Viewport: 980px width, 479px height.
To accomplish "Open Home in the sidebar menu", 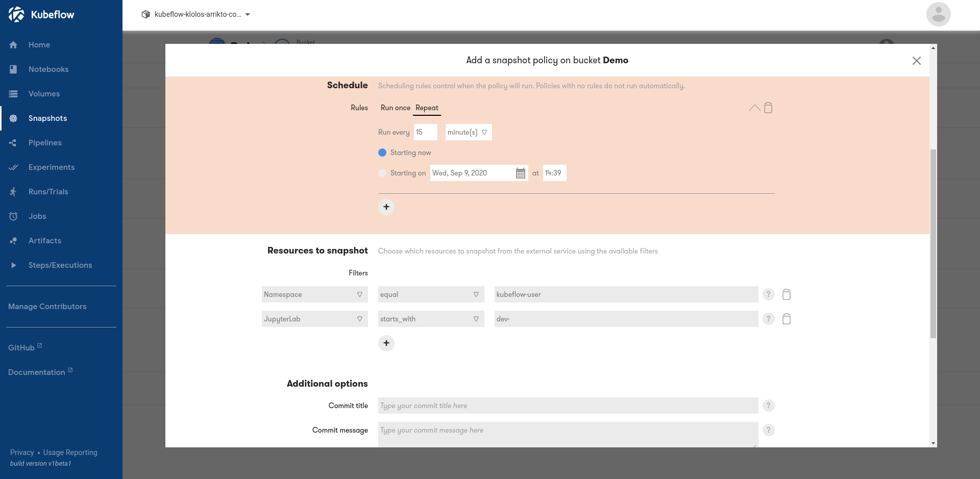I will click(61, 45).
